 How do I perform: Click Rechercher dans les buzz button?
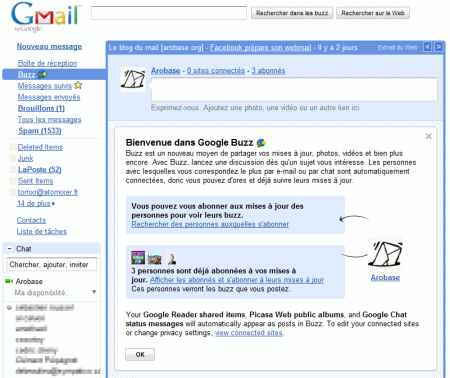pos(292,13)
